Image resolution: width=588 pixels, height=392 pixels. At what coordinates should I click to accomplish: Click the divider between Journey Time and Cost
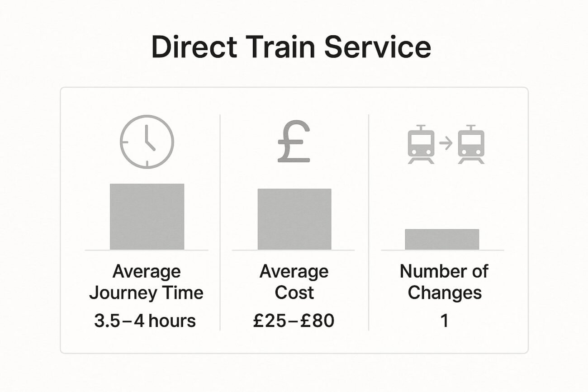coord(220,222)
